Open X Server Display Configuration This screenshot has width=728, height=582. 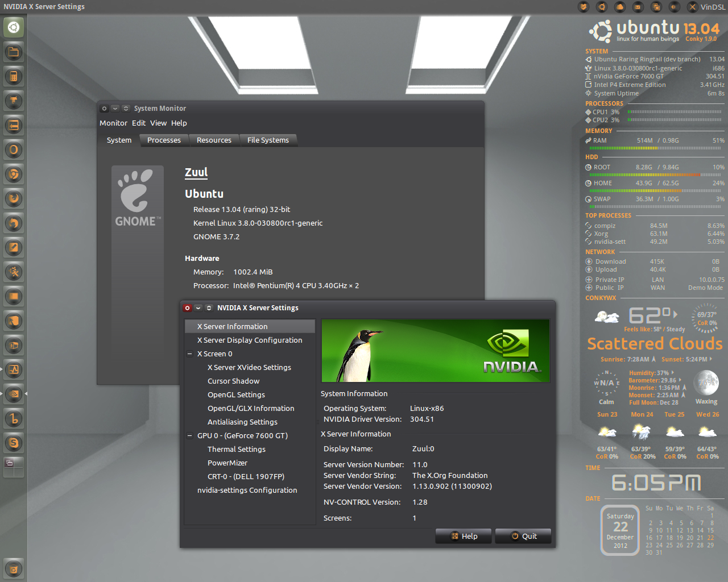[x=250, y=340]
